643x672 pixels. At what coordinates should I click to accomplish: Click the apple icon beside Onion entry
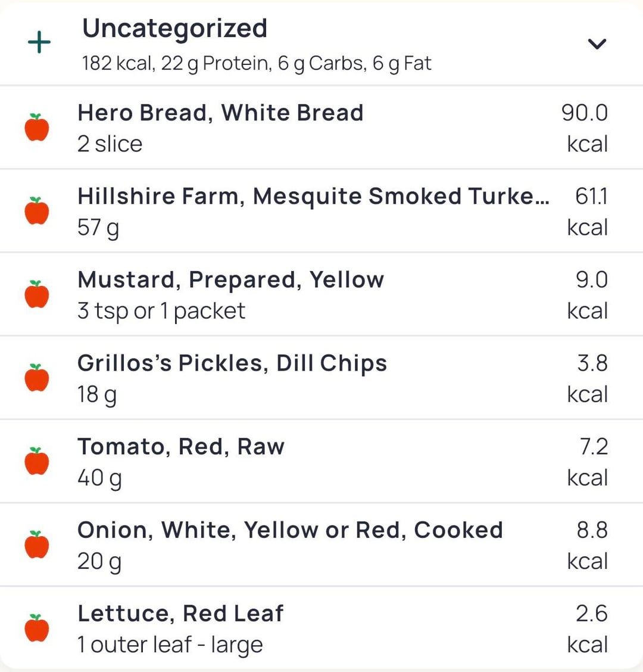[37, 545]
